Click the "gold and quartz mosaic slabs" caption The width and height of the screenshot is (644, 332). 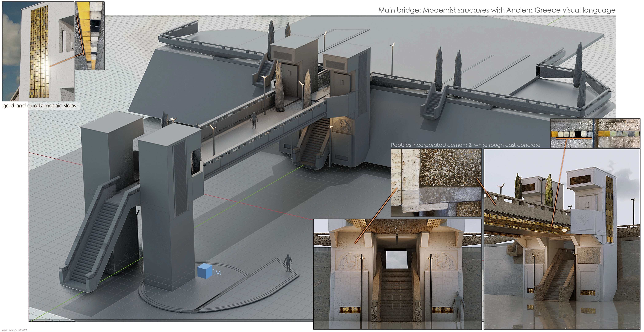39,106
